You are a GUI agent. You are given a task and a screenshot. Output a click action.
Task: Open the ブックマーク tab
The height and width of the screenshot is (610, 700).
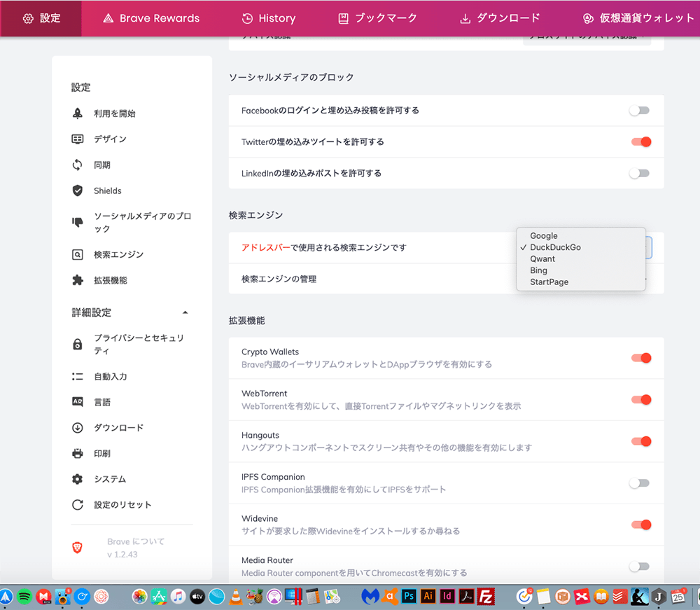click(377, 18)
